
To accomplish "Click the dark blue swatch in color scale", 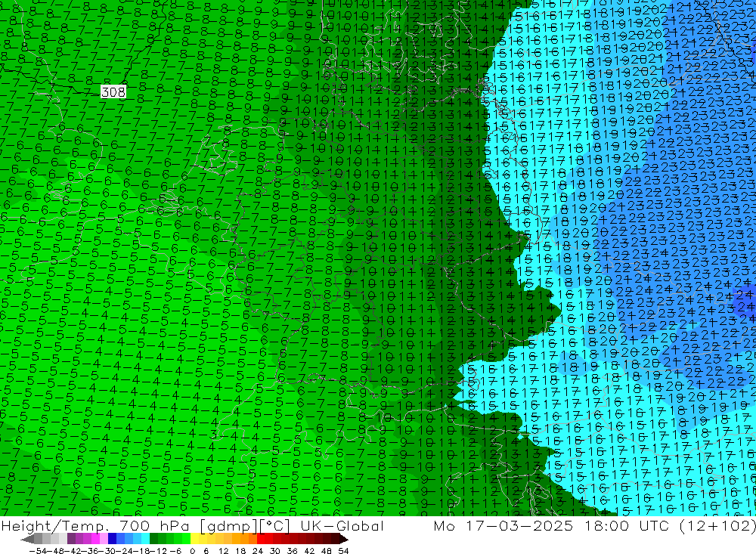I will point(113,539).
